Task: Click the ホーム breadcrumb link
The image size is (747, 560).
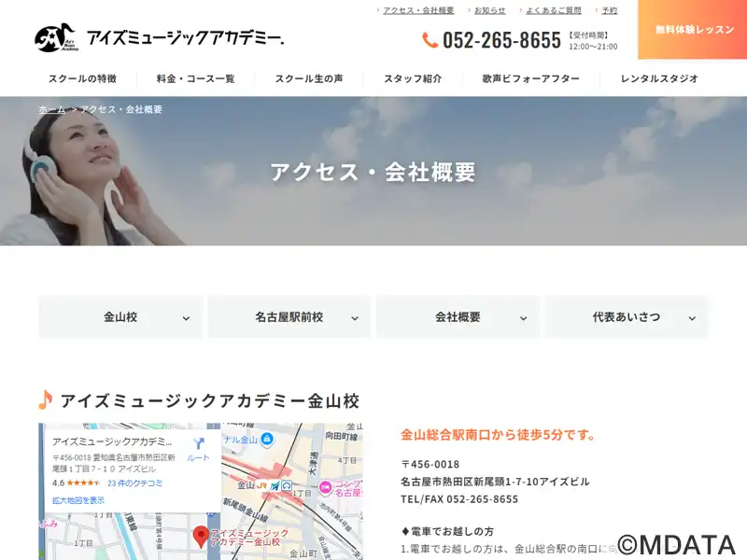Action: pyautogui.click(x=52, y=109)
